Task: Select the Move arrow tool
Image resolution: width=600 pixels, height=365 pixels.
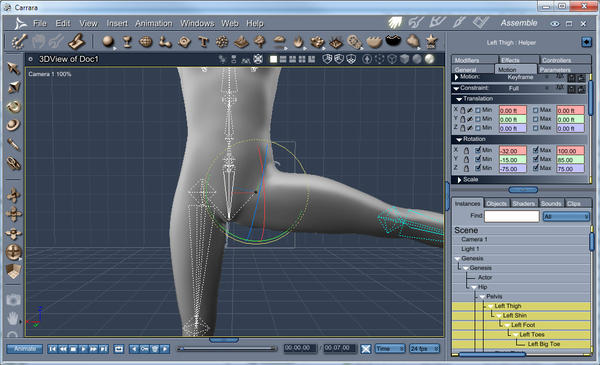Action: point(13,68)
